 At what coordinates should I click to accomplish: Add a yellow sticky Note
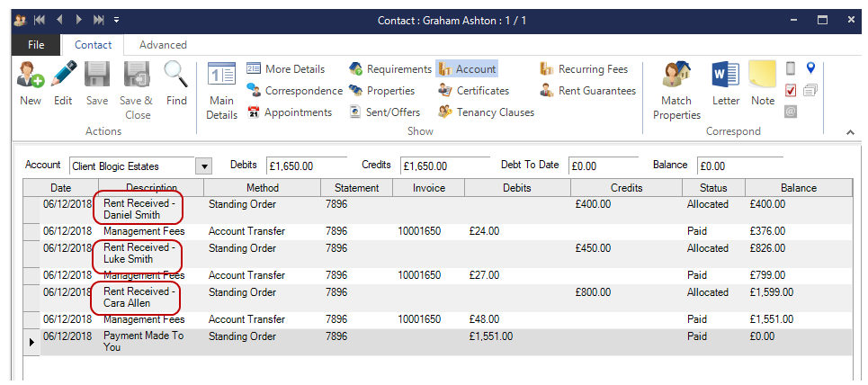pos(763,83)
